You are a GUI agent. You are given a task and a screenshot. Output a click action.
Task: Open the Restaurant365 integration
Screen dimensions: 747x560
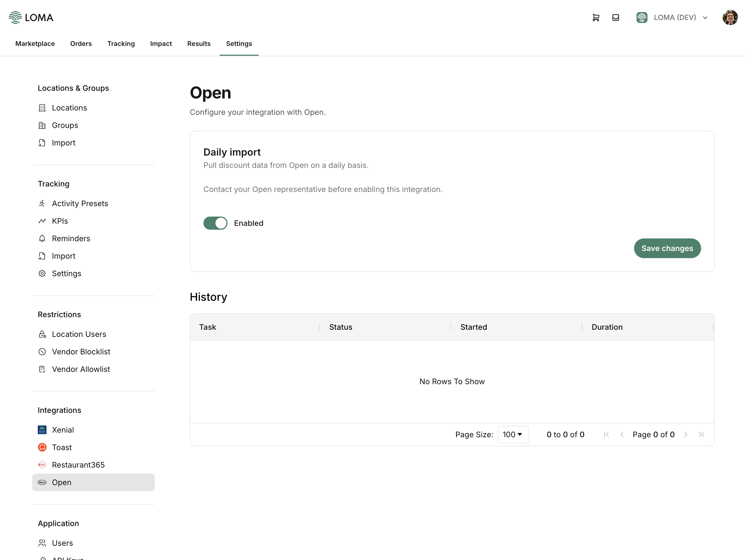78,465
